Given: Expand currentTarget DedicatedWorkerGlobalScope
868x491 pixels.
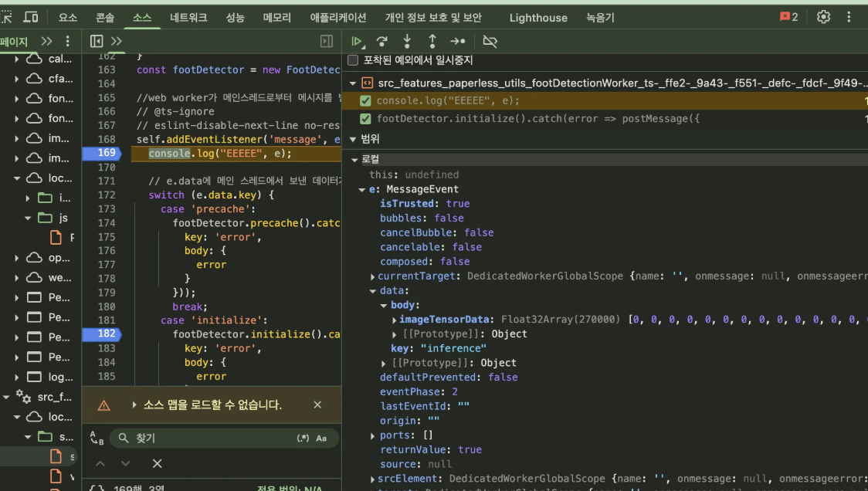Looking at the screenshot, I should pos(372,276).
